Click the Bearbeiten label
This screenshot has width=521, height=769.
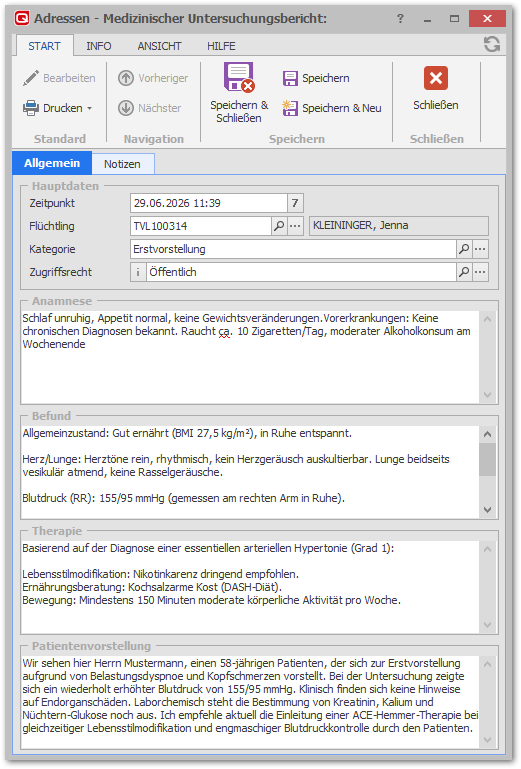[69, 78]
